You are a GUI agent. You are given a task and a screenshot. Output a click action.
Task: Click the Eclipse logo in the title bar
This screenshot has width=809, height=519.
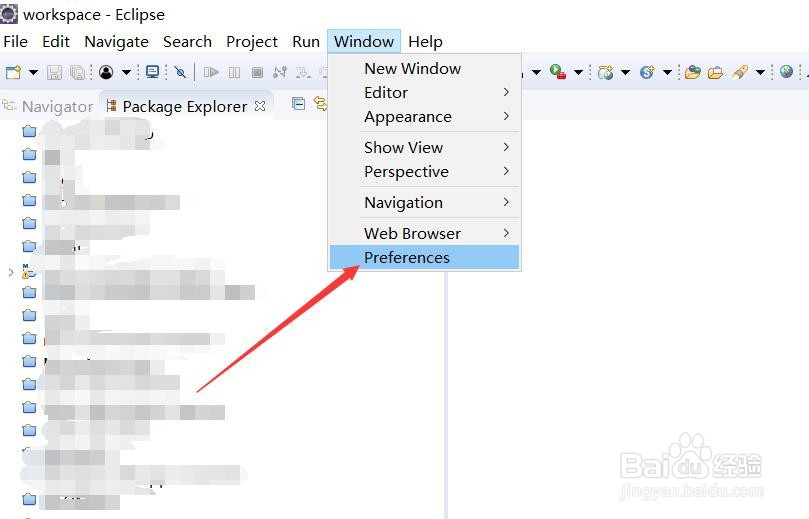(x=9, y=13)
